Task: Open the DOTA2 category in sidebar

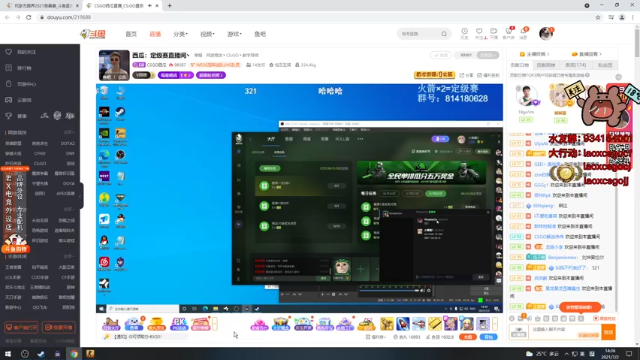Action: 67,144
